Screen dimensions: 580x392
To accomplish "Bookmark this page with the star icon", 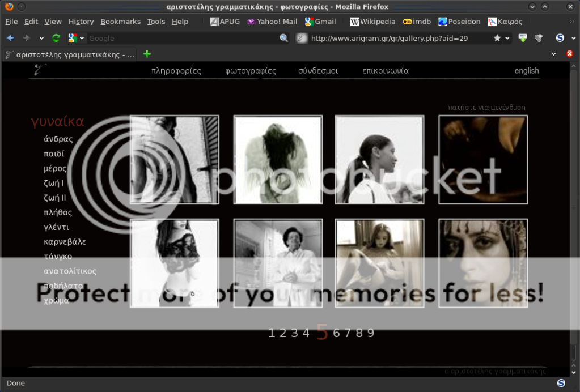I will 497,38.
